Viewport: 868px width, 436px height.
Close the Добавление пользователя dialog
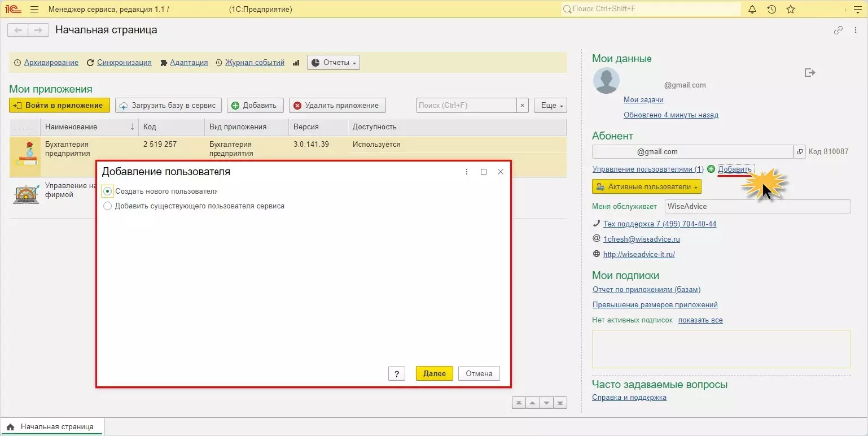click(501, 172)
